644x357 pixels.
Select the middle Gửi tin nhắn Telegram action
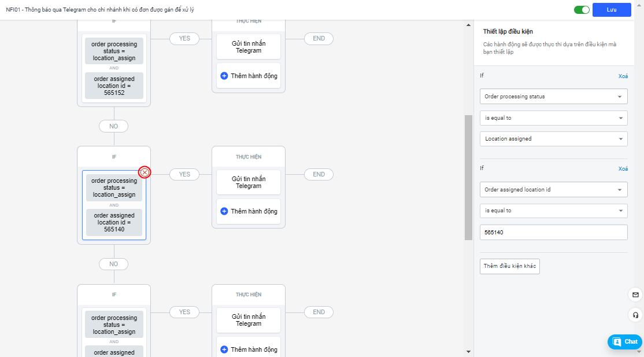(249, 182)
